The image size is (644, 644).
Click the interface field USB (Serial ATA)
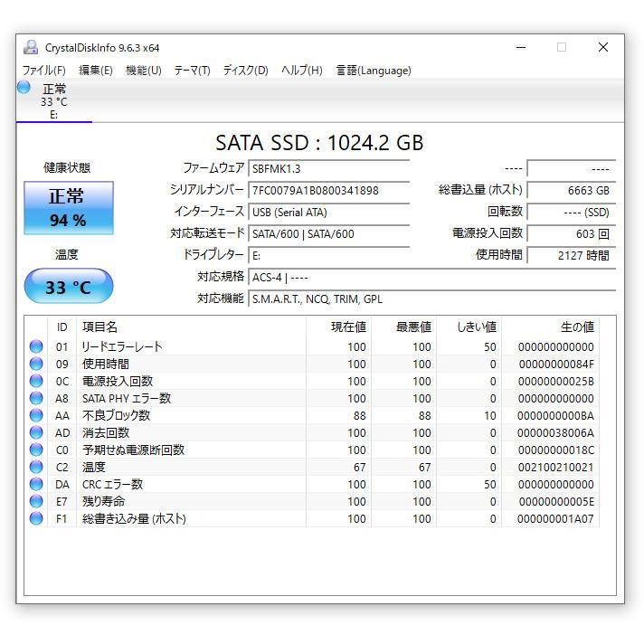(x=329, y=213)
